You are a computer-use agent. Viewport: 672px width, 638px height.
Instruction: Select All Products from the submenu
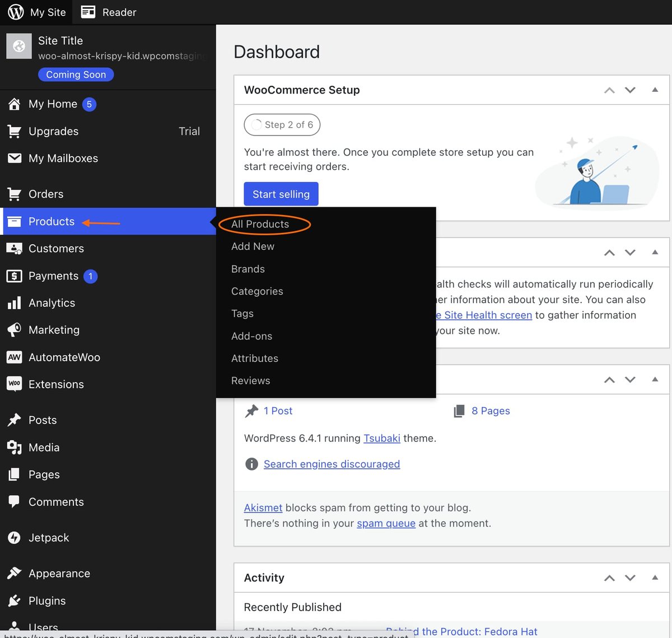260,224
